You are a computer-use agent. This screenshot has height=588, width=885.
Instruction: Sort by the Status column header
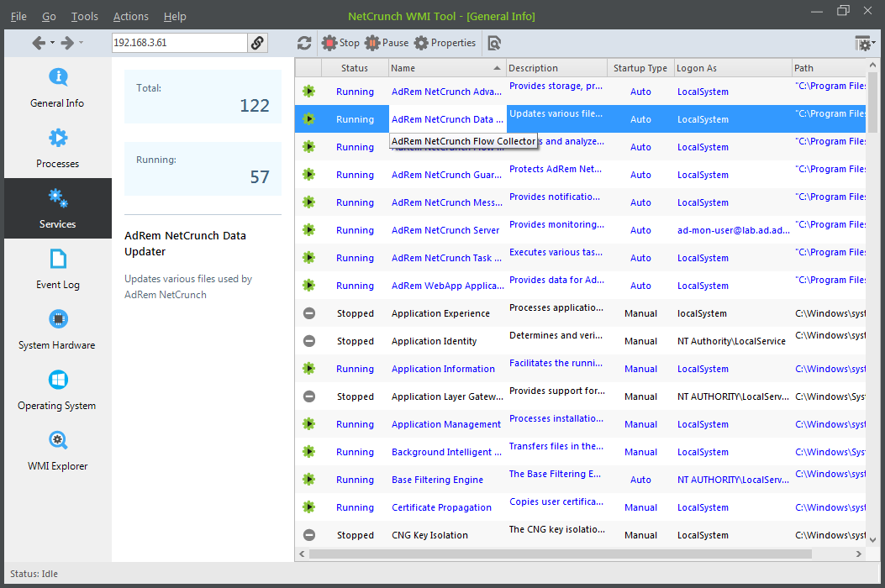pyautogui.click(x=355, y=68)
